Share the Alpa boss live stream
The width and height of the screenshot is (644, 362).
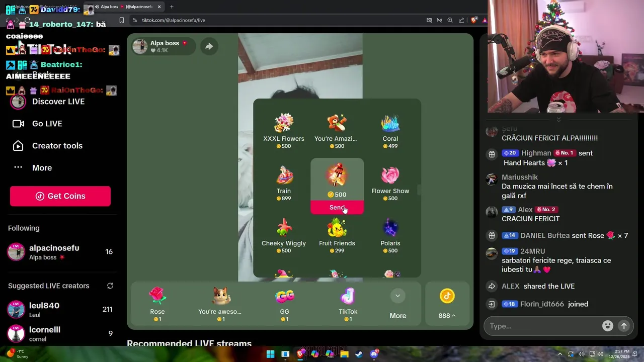(209, 46)
